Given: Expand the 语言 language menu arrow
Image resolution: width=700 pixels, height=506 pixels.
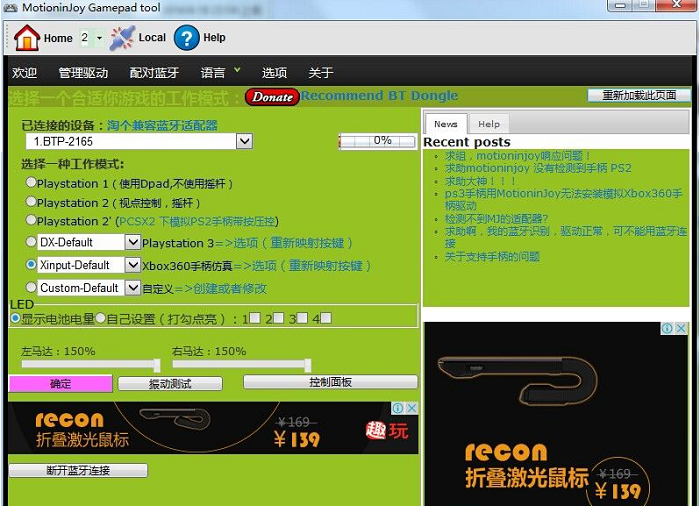Looking at the screenshot, I should pyautogui.click(x=237, y=70).
